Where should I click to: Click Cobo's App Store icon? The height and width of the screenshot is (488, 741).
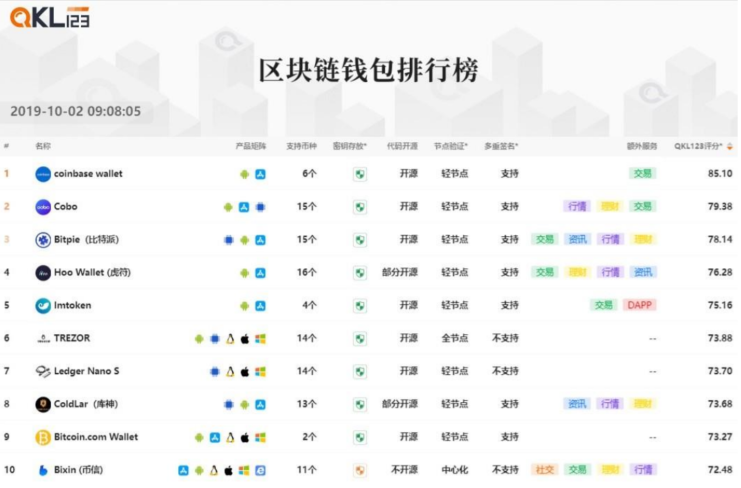pos(244,207)
